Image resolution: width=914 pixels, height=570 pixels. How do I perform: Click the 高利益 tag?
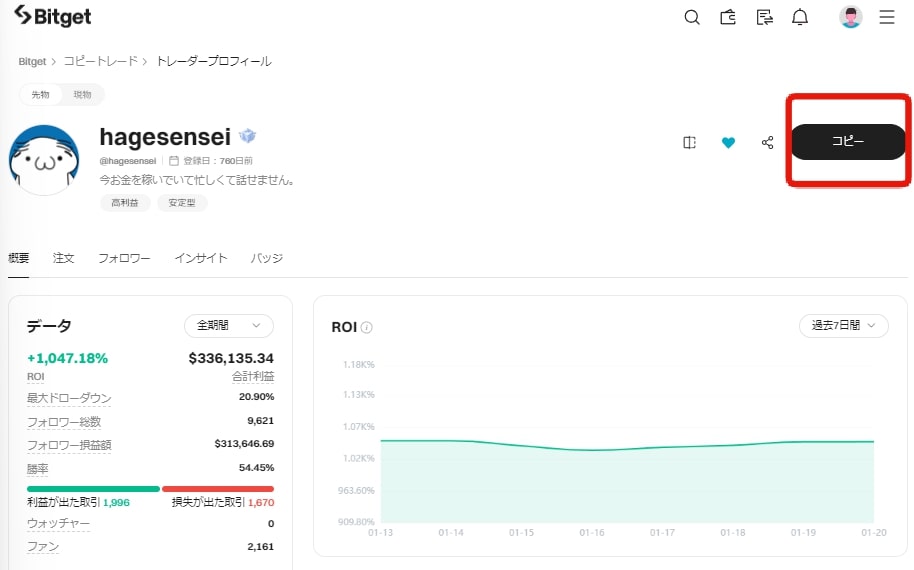pos(125,203)
